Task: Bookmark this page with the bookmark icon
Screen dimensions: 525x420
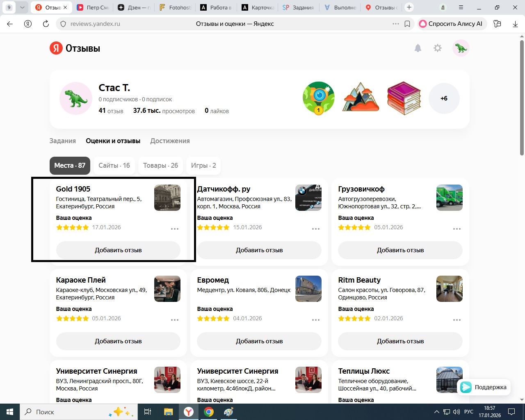Action: pyautogui.click(x=407, y=24)
